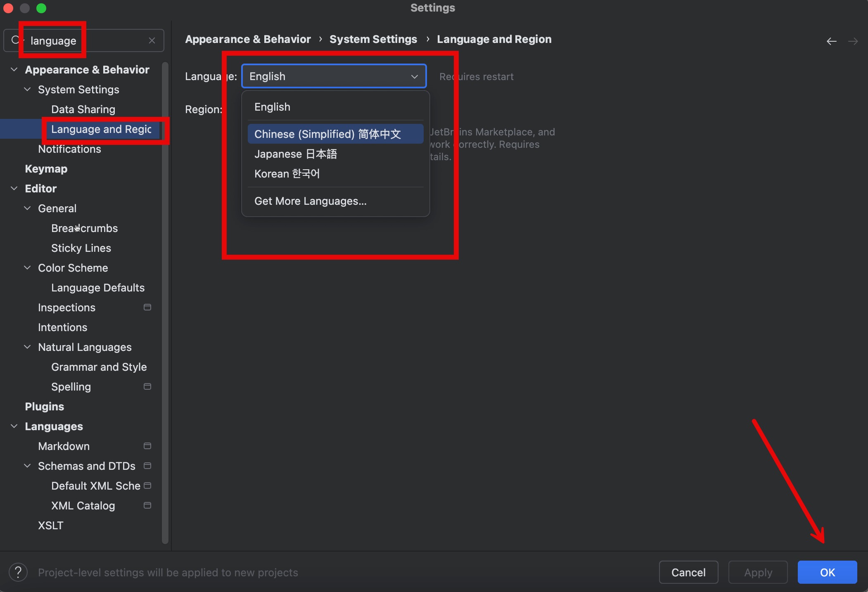Screen dimensions: 868x592
Task: Open Keymap settings page
Action: pyautogui.click(x=46, y=169)
